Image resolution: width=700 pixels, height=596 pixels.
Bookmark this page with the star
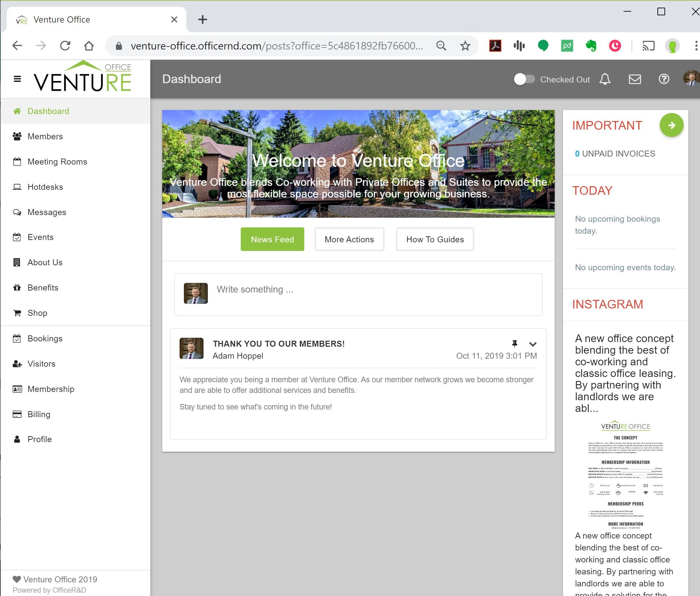coord(465,46)
